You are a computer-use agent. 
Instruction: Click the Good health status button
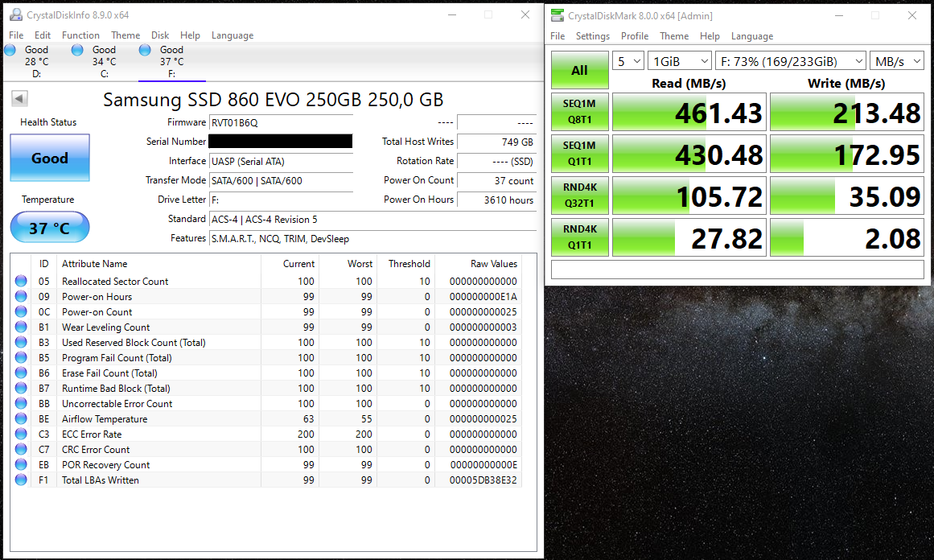coord(50,158)
